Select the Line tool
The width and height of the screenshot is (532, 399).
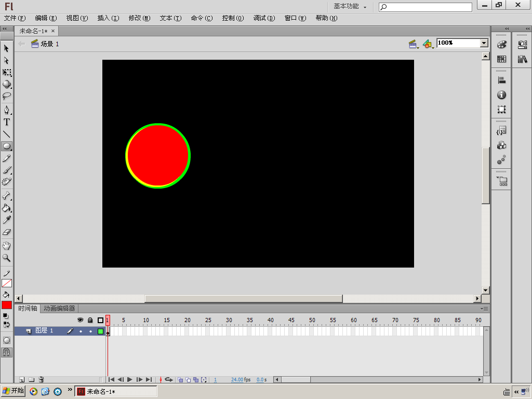tap(6, 134)
